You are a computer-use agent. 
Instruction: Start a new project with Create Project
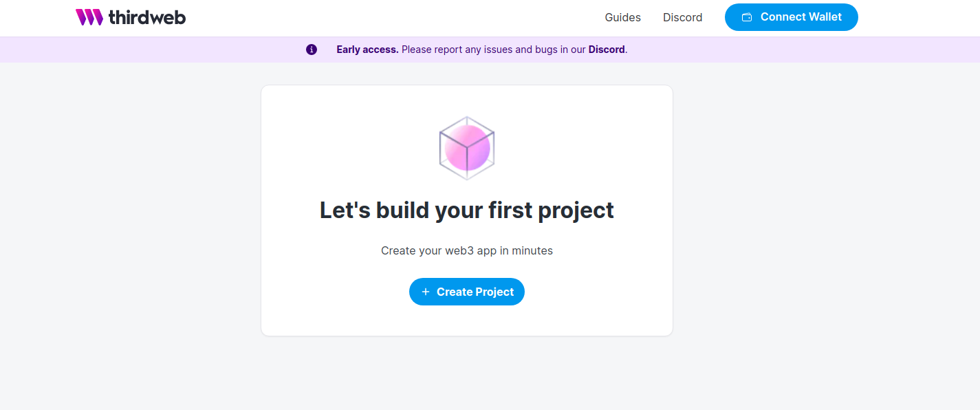click(x=467, y=292)
